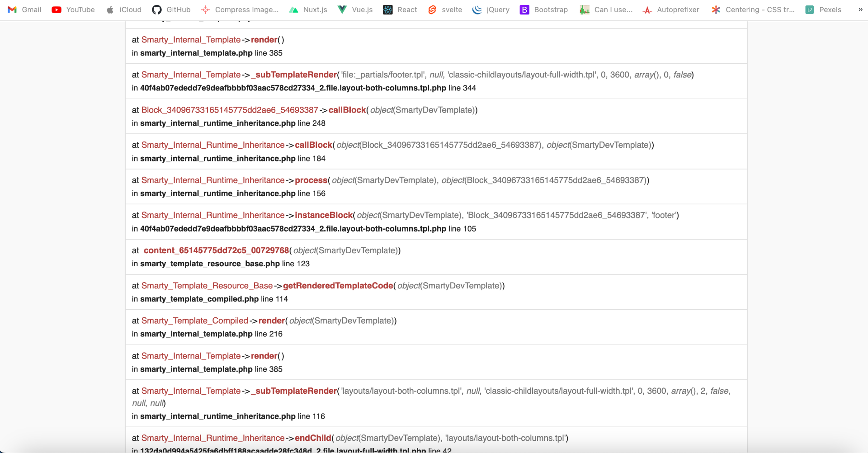The image size is (868, 453).
Task: Click the Smarty_Internal_Runtime_Inheritance class before endChild
Action: [x=213, y=438]
